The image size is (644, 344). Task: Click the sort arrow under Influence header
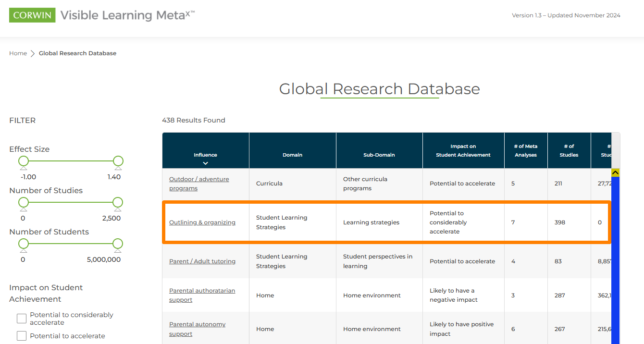(x=205, y=163)
